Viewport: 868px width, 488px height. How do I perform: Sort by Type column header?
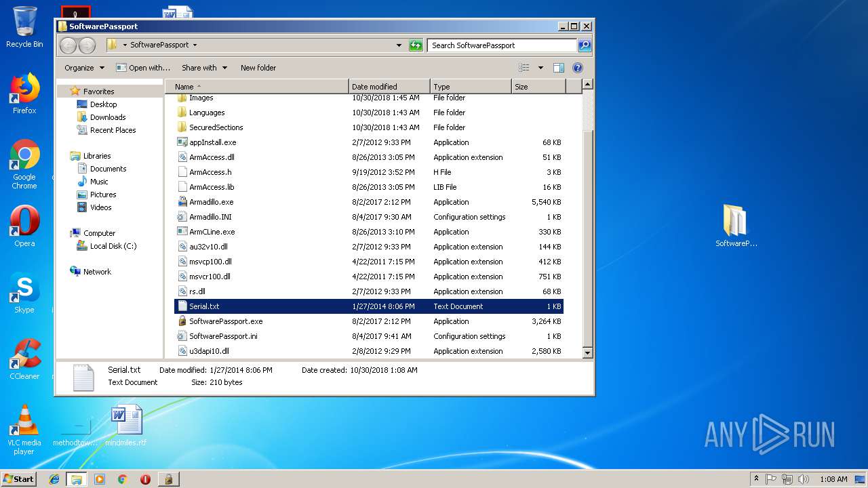pyautogui.click(x=471, y=87)
